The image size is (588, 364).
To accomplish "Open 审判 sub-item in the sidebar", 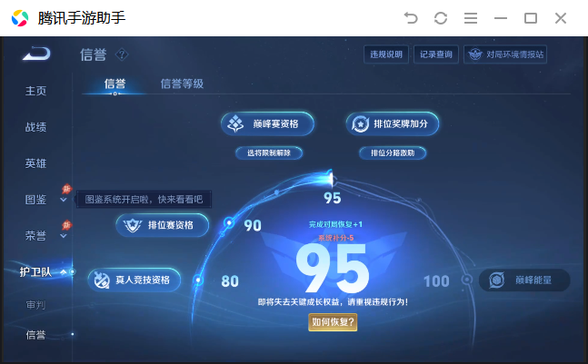I will click(x=36, y=305).
